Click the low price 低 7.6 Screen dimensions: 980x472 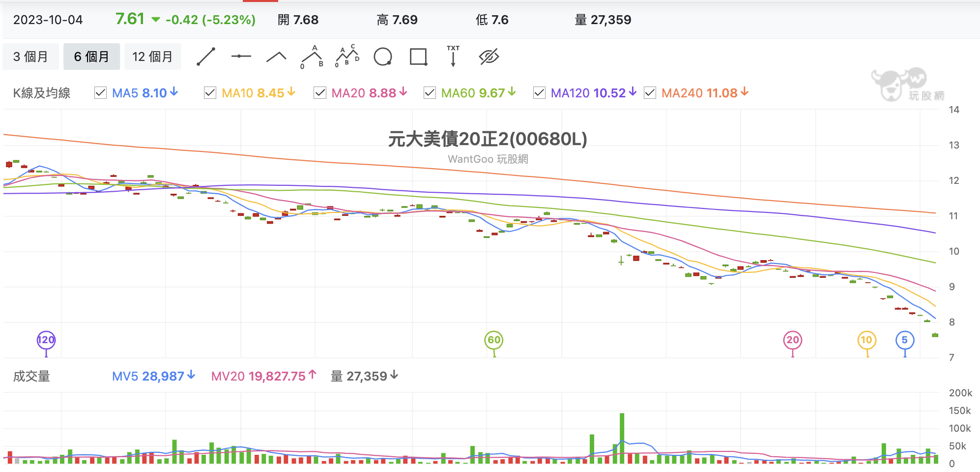(492, 20)
